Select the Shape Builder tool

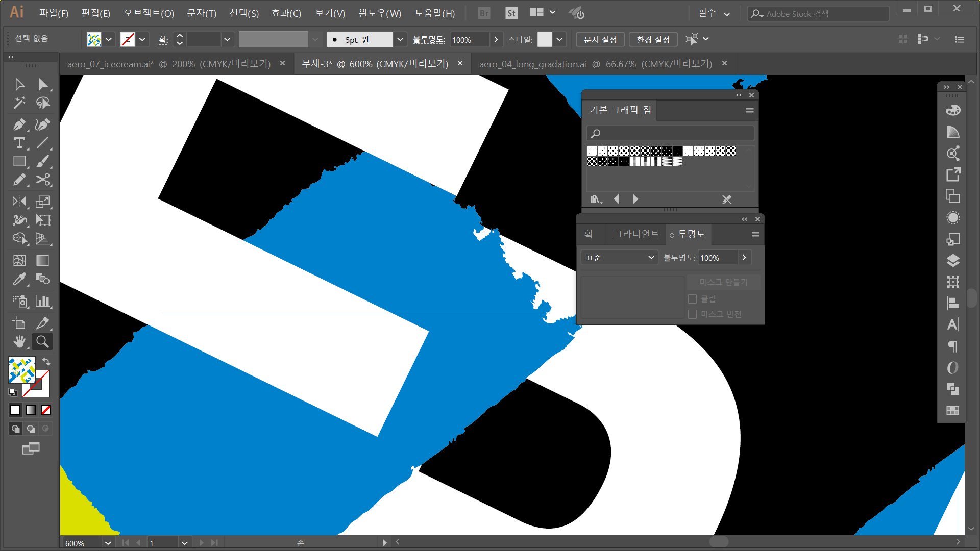tap(19, 239)
